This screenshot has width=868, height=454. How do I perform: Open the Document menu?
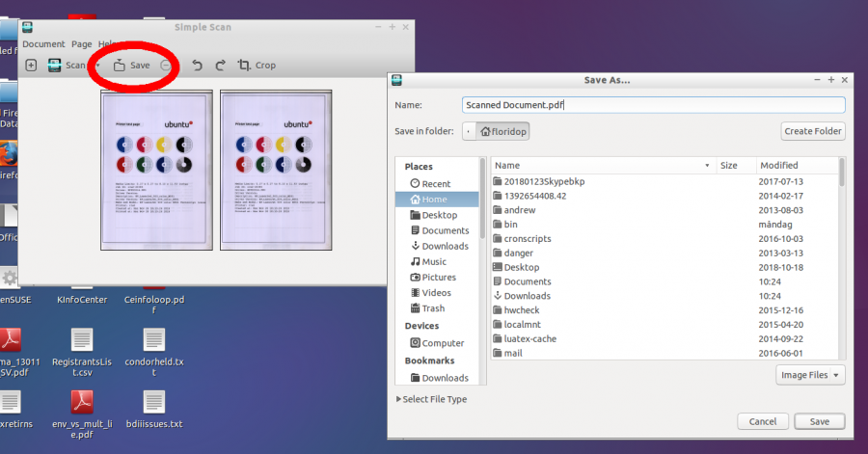pos(43,44)
